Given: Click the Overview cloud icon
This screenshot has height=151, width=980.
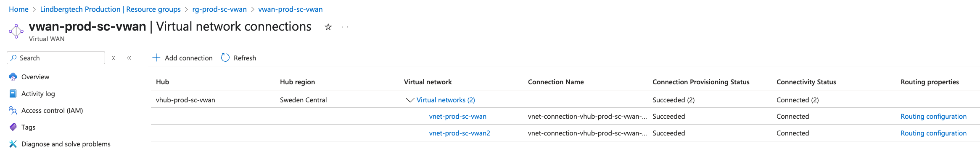Looking at the screenshot, I should (x=13, y=77).
